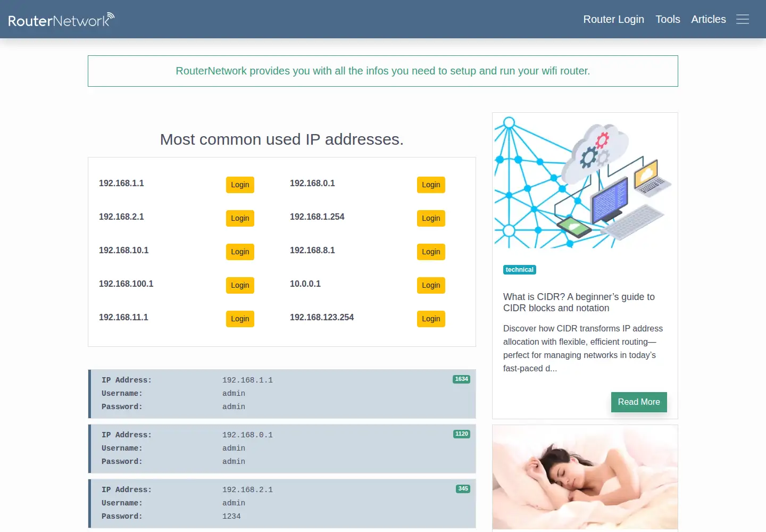The width and height of the screenshot is (766, 532).
Task: Open 'What is CIDR?' article title
Action: point(579,302)
